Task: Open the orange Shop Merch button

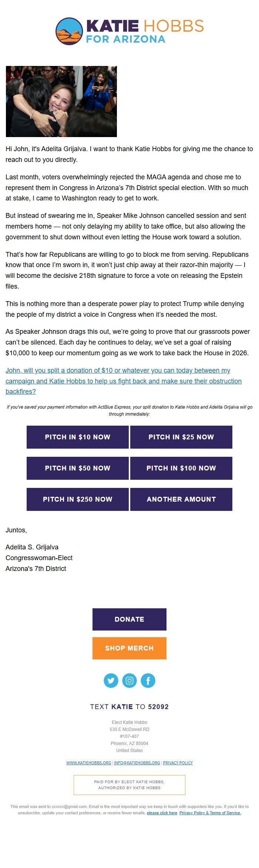Action: click(x=129, y=648)
